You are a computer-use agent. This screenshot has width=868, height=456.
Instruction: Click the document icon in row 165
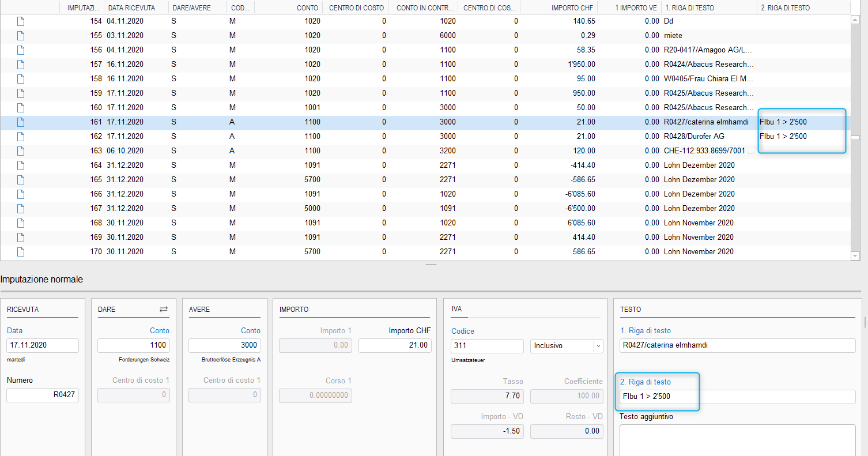[21, 179]
